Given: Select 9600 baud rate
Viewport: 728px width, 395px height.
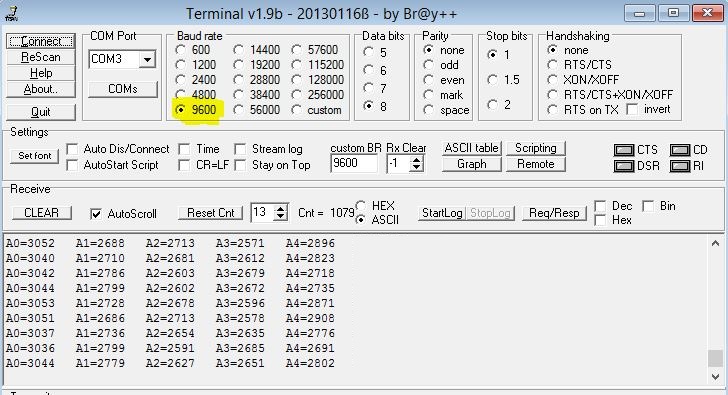Looking at the screenshot, I should (181, 110).
